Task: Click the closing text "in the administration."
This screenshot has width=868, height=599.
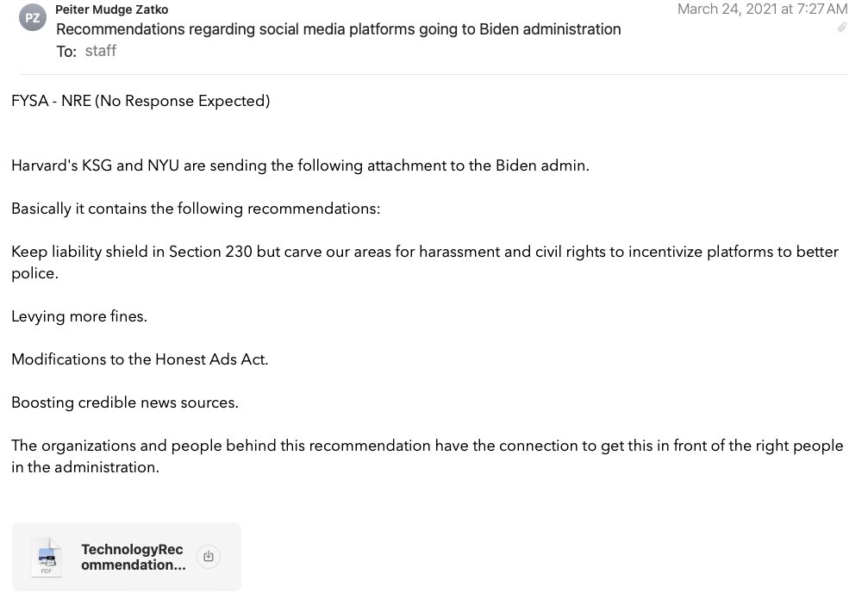Action: click(85, 467)
